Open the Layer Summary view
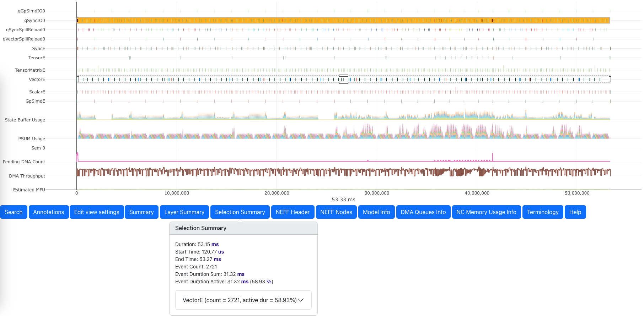This screenshot has width=644, height=316. point(184,212)
